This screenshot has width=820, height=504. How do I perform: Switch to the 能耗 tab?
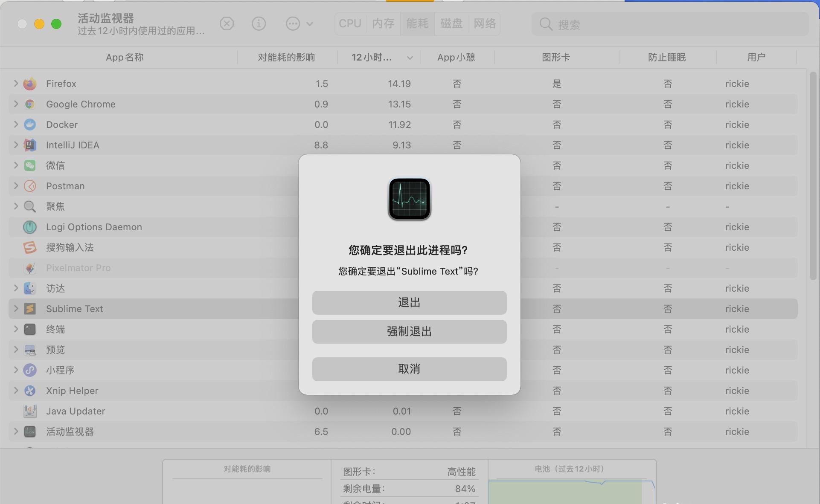point(417,23)
